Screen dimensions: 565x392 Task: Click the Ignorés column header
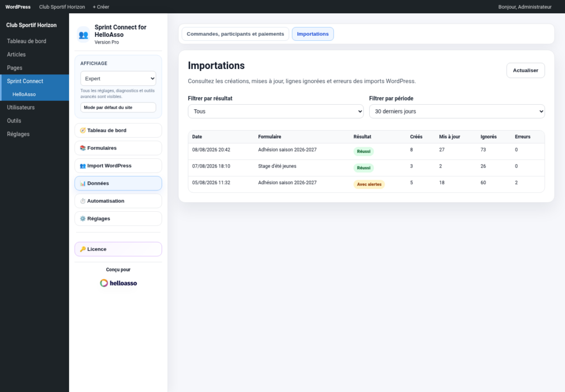pos(489,137)
